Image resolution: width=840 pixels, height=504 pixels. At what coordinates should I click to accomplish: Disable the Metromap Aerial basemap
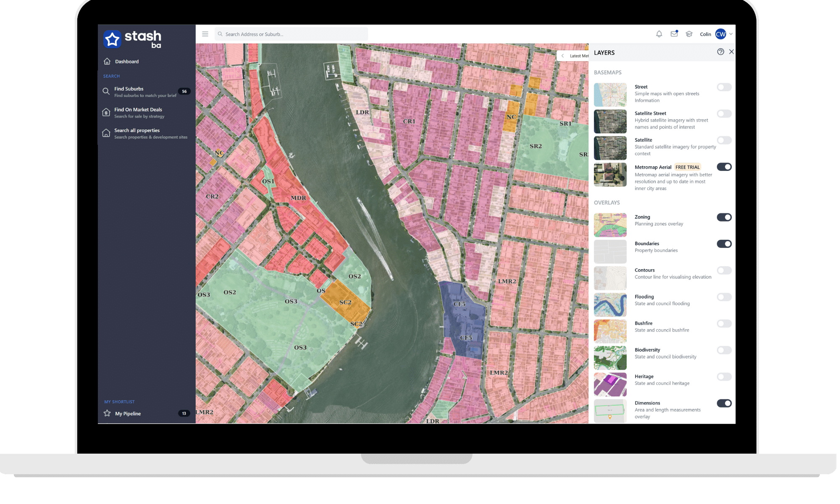coord(724,167)
